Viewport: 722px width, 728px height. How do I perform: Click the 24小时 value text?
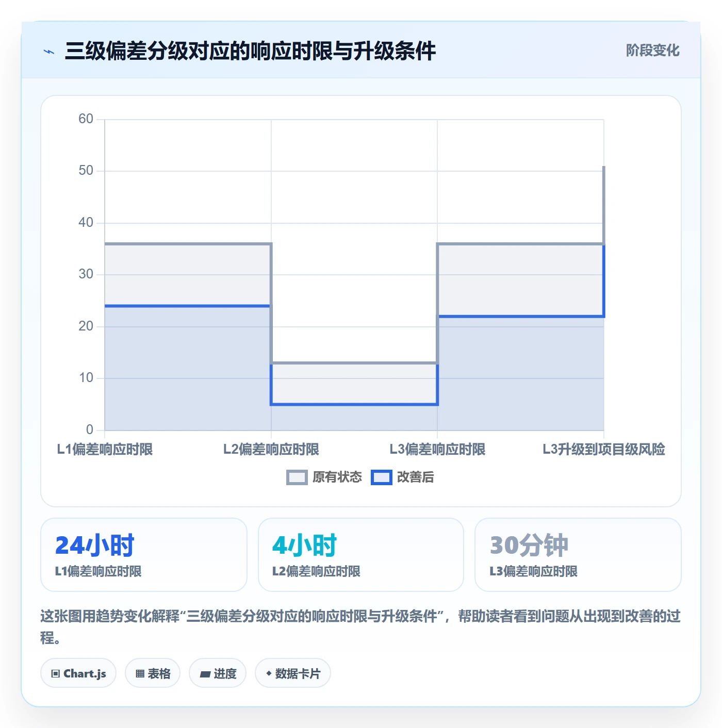point(95,545)
